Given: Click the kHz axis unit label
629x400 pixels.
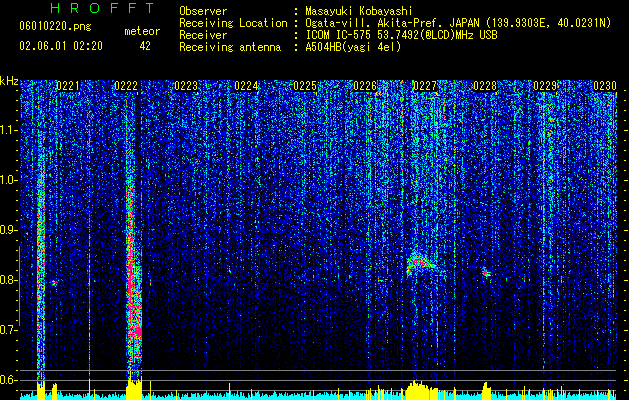Looking at the screenshot, I should click(9, 81).
